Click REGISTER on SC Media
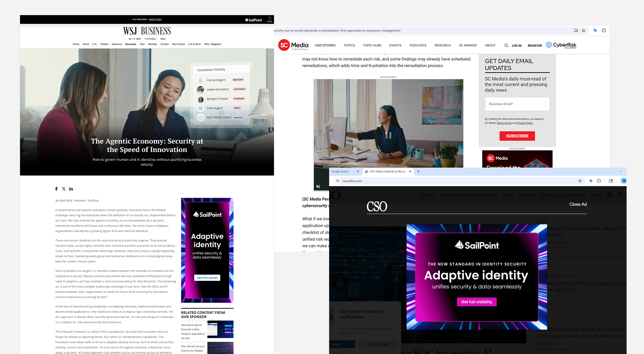644x354 pixels. (535, 46)
